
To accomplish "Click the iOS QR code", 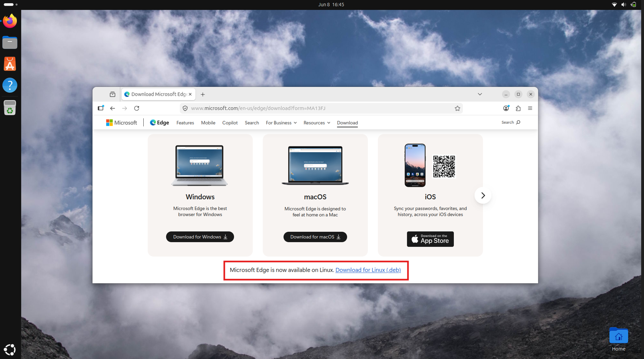I will [x=444, y=166].
